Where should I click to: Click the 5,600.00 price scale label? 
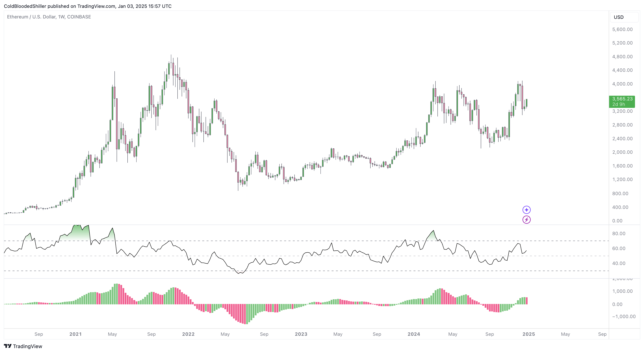[x=622, y=29]
